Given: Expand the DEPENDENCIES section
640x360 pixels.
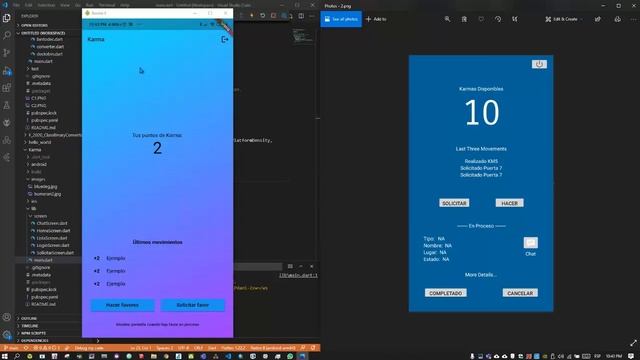Looking at the screenshot, I should [35, 340].
